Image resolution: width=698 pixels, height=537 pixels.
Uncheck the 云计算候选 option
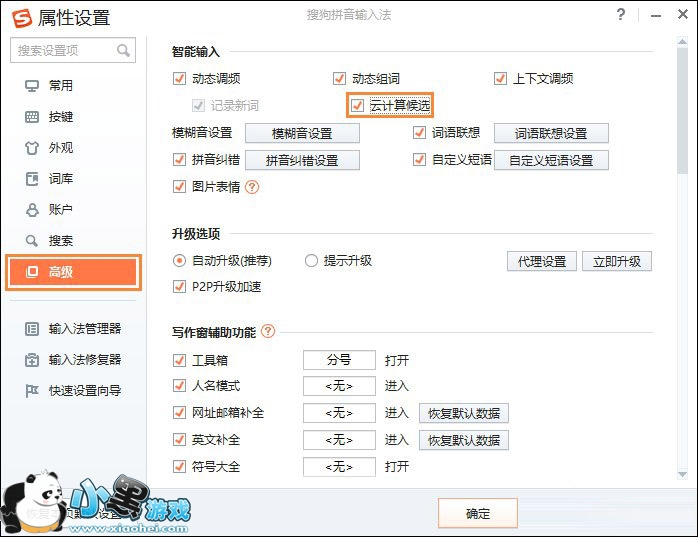pyautogui.click(x=357, y=106)
